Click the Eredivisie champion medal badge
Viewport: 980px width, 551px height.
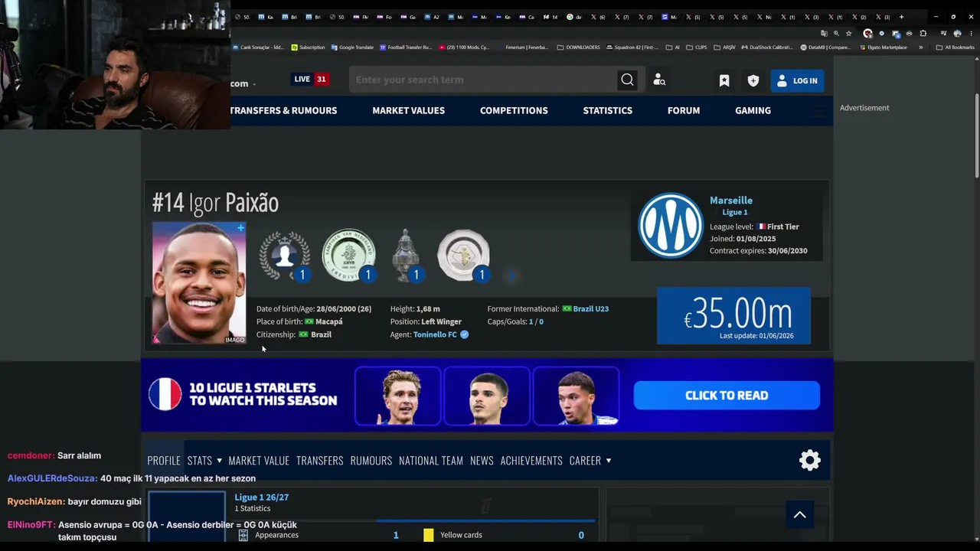pos(348,255)
